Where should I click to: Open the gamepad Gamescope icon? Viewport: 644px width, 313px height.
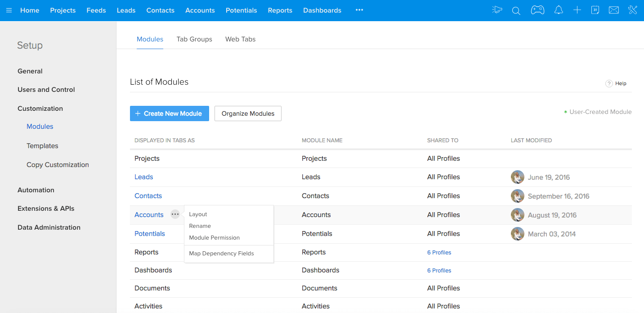(x=537, y=10)
